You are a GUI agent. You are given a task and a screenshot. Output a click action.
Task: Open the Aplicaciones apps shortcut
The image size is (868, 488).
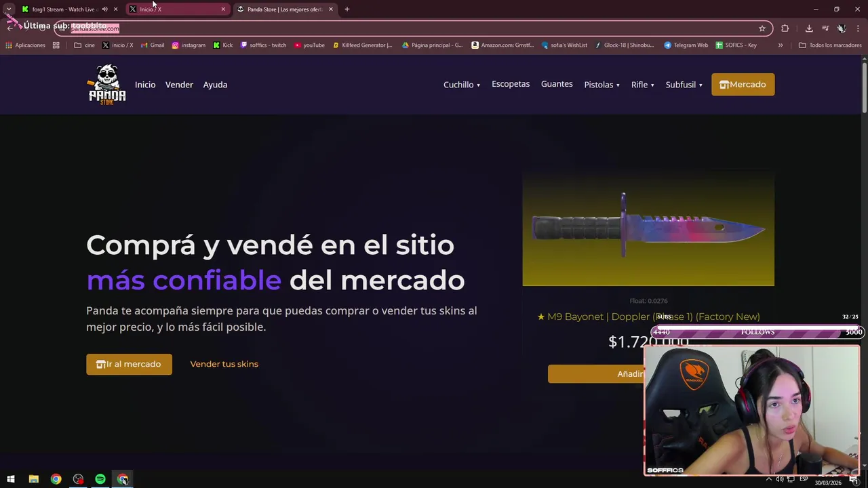click(x=25, y=45)
